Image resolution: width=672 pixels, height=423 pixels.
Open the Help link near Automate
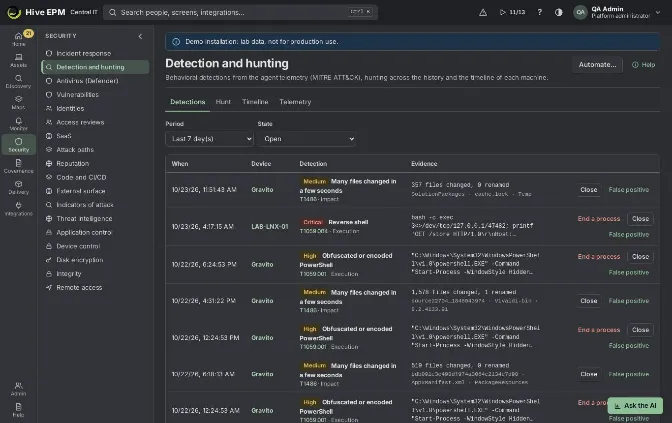point(643,65)
